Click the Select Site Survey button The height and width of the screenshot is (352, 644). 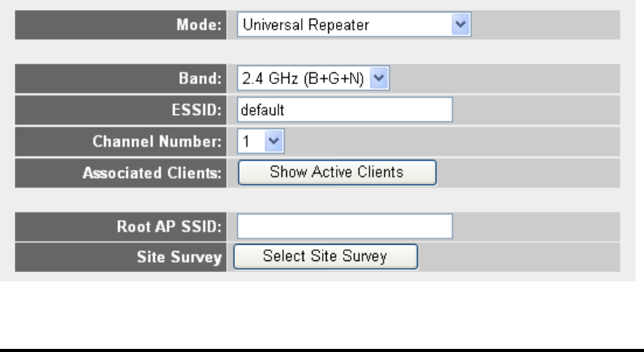[325, 255]
